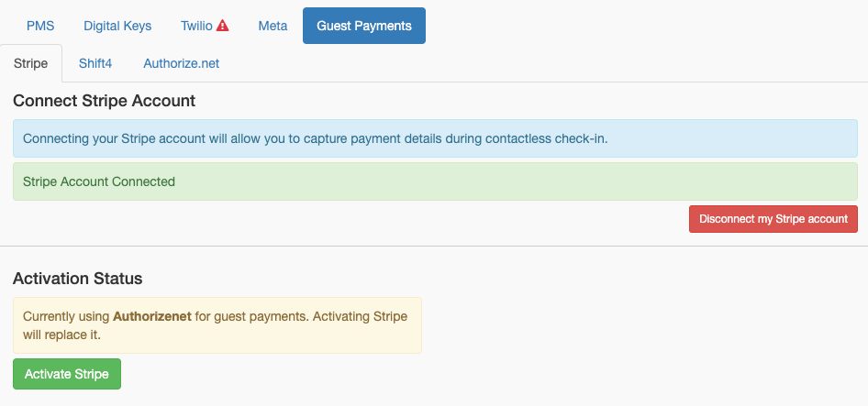Switch to the Digital Keys tab
The height and width of the screenshot is (406, 868).
click(x=117, y=26)
